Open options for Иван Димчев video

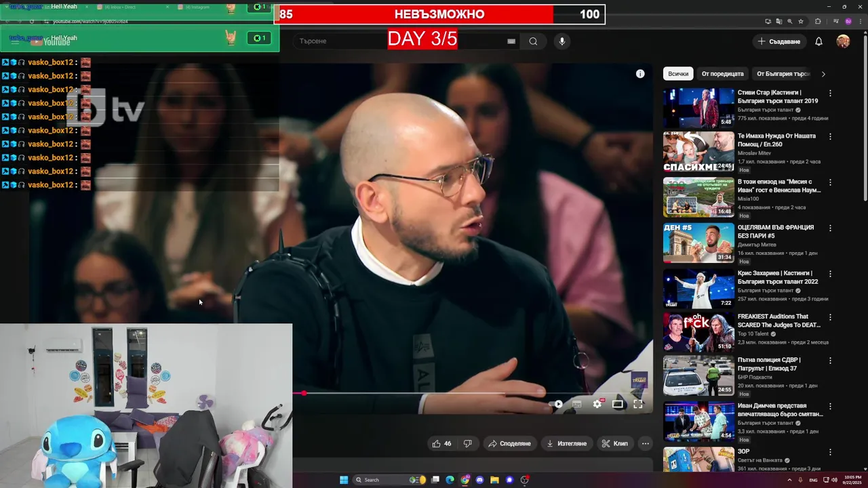point(830,407)
